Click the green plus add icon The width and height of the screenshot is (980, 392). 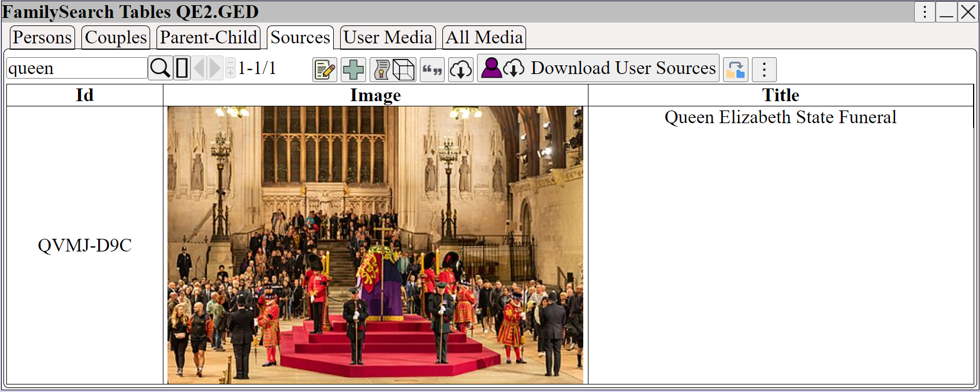(353, 69)
